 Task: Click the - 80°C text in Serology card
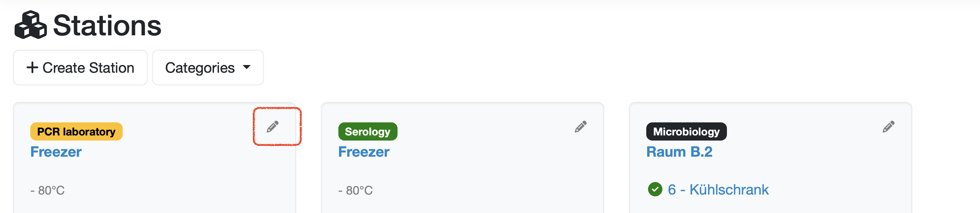coord(355,190)
